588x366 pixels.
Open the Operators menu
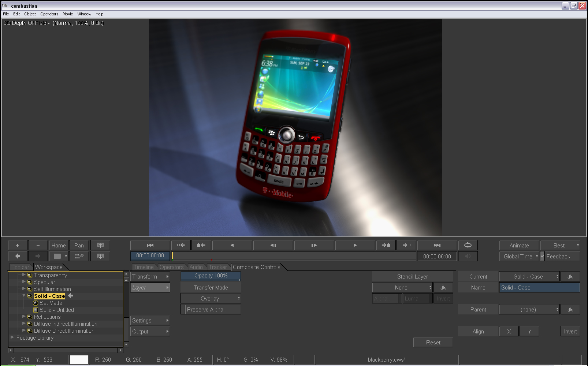tap(49, 14)
